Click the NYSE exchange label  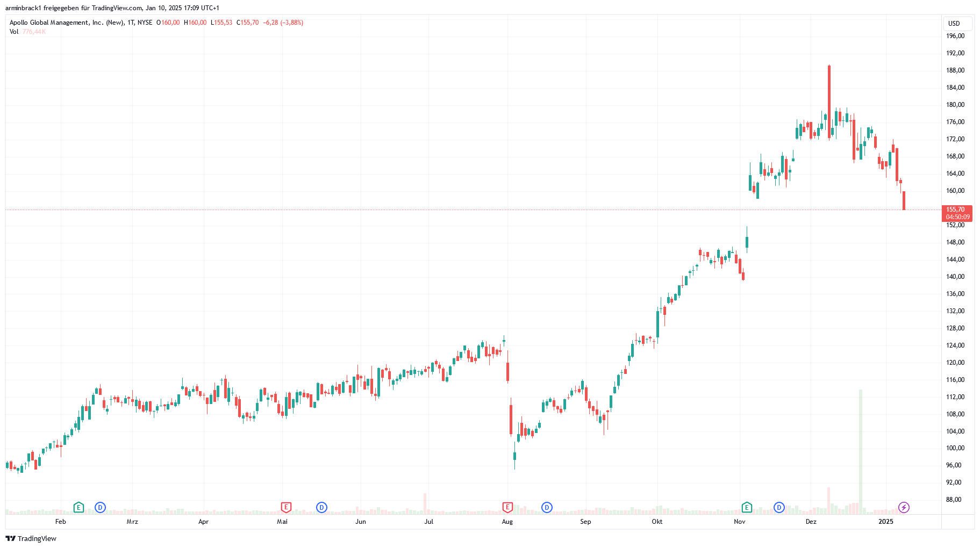(x=145, y=23)
